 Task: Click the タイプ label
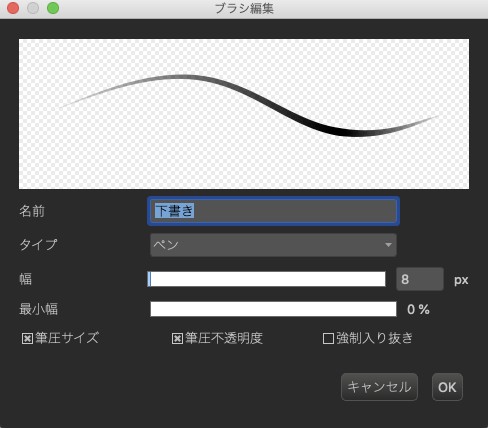[38, 245]
